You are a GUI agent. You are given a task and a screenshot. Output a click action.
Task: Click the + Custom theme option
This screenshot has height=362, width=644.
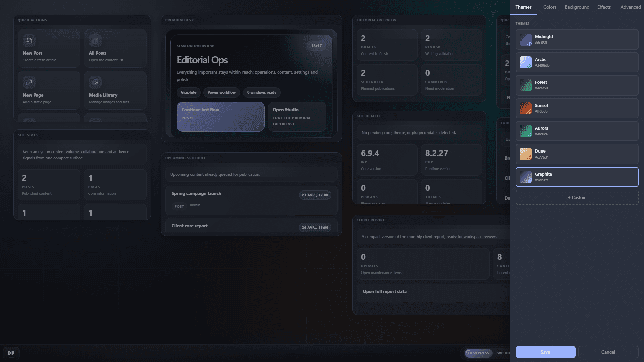pyautogui.click(x=577, y=197)
